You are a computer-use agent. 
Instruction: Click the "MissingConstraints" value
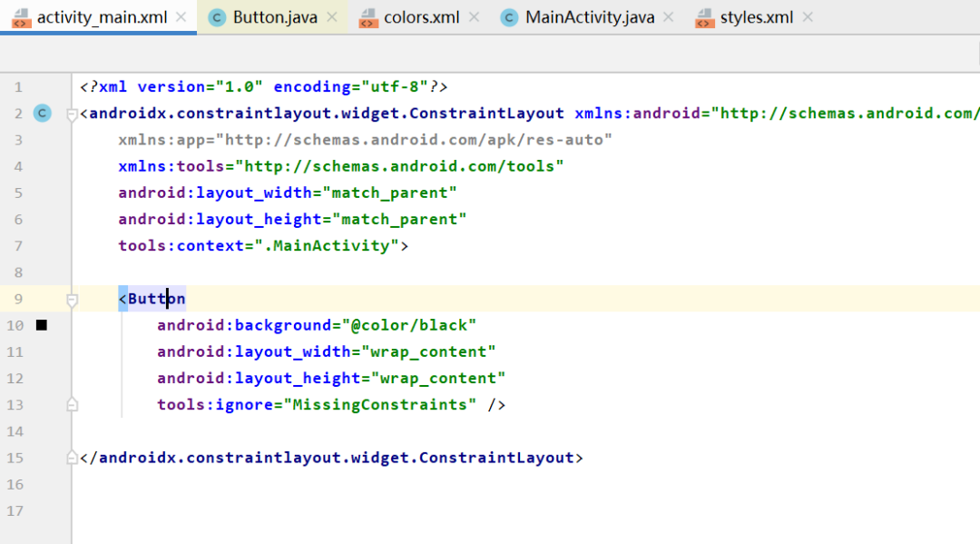(x=380, y=404)
